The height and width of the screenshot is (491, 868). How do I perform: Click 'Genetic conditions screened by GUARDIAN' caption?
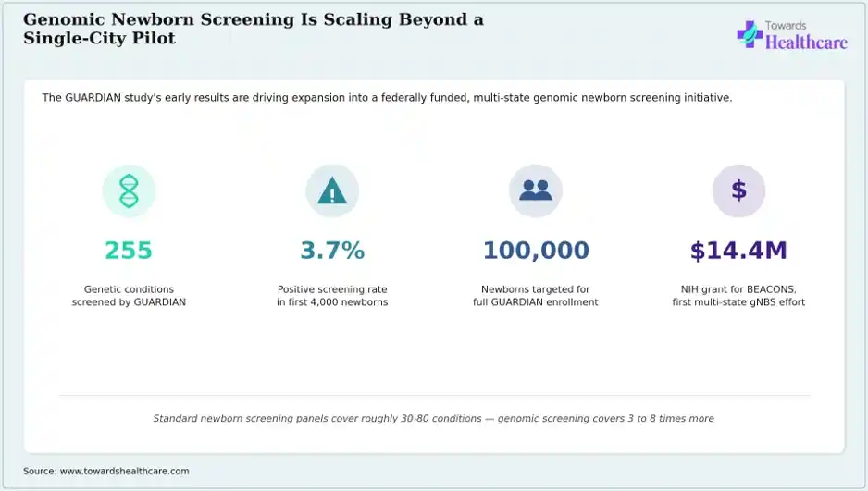[129, 296]
